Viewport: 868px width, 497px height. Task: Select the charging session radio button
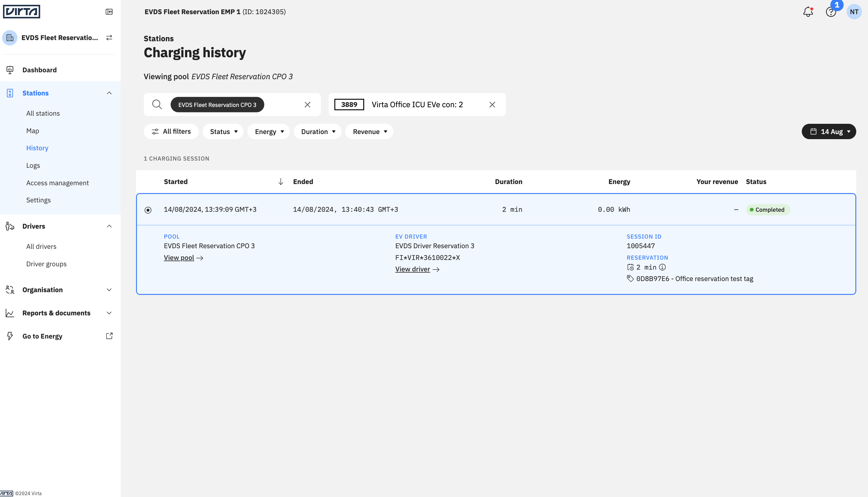pyautogui.click(x=148, y=210)
